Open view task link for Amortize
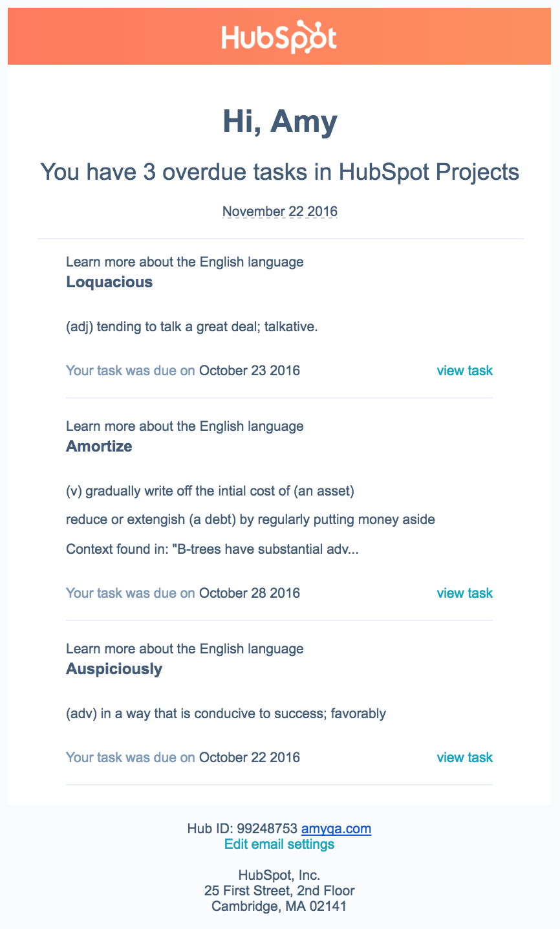This screenshot has width=560, height=929. (x=464, y=593)
